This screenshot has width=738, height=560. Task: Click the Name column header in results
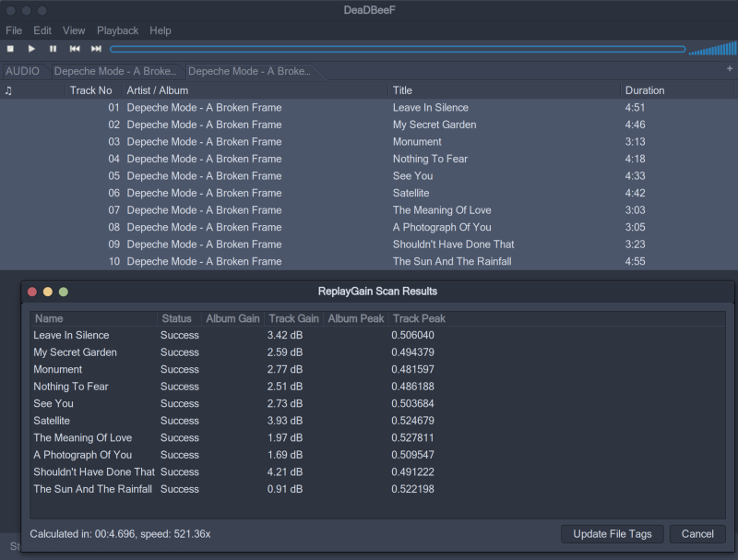click(x=94, y=318)
